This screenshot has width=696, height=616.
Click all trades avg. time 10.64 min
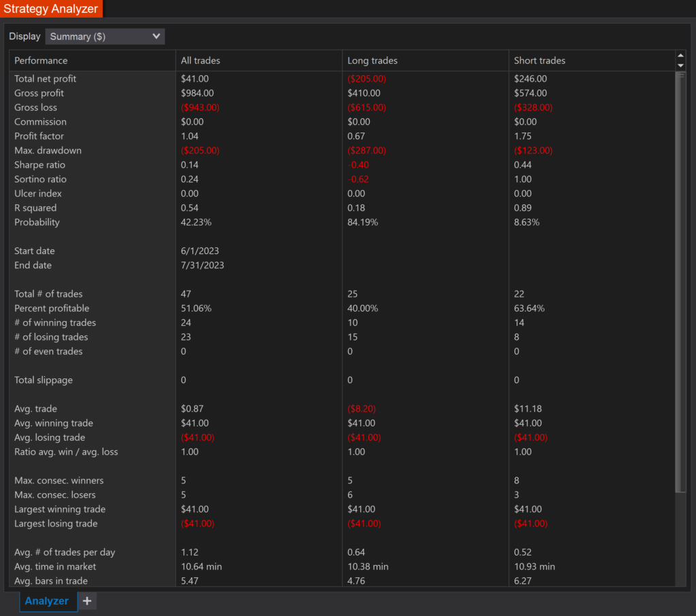coord(201,567)
